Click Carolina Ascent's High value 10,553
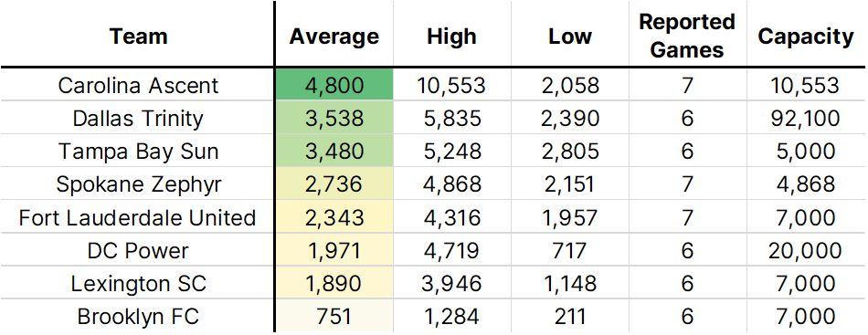The height and width of the screenshot is (335, 868). (x=451, y=86)
